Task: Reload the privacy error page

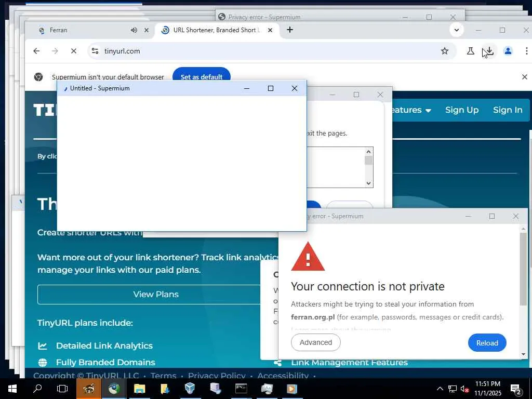Action: (x=487, y=343)
